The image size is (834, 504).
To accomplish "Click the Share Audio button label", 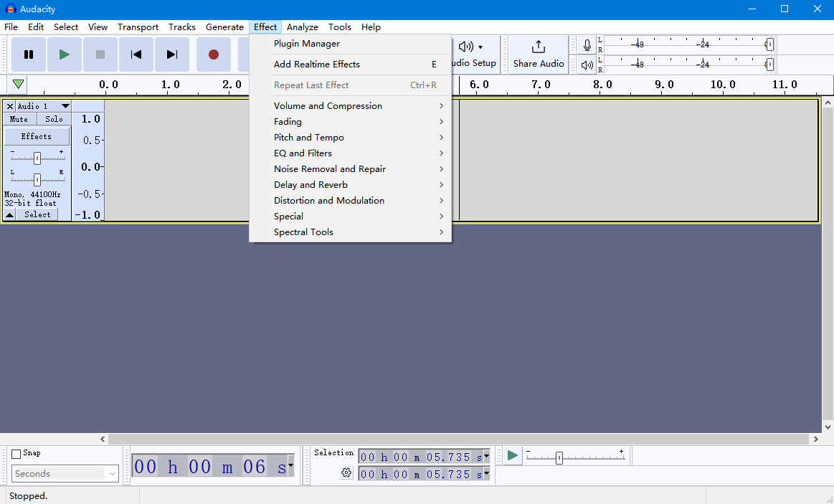I will tap(539, 63).
